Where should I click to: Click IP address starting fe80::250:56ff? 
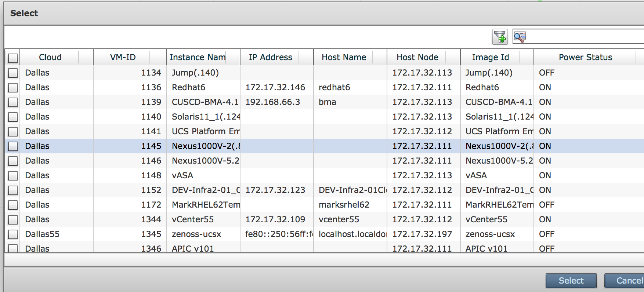pyautogui.click(x=279, y=234)
